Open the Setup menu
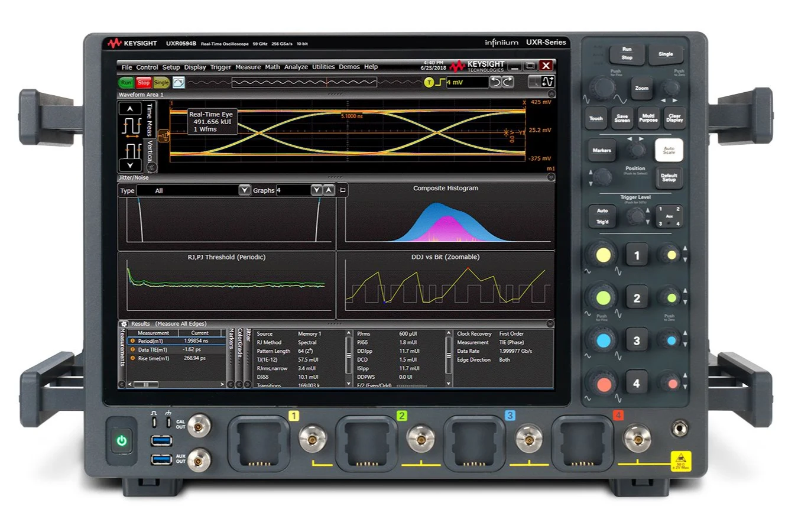This screenshot has width=798, height=532. point(171,67)
